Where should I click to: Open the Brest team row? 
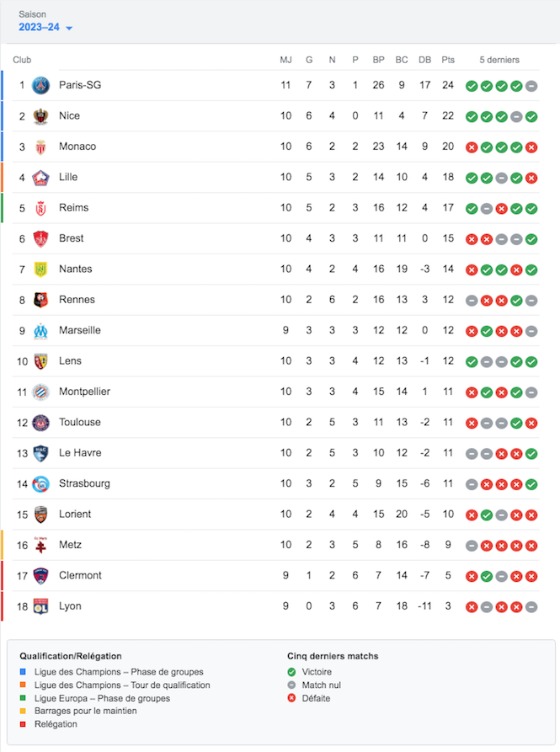point(275,239)
